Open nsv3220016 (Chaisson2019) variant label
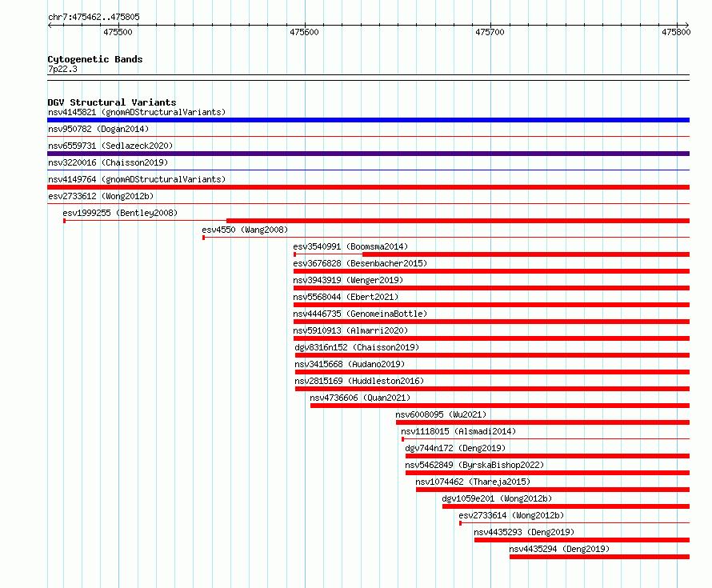 [x=108, y=162]
